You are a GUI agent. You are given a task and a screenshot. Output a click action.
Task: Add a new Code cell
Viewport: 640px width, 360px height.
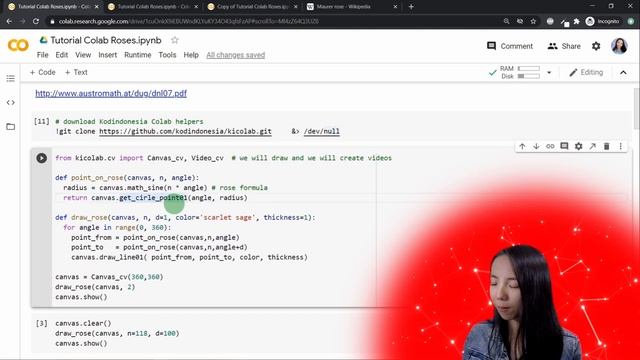(42, 72)
